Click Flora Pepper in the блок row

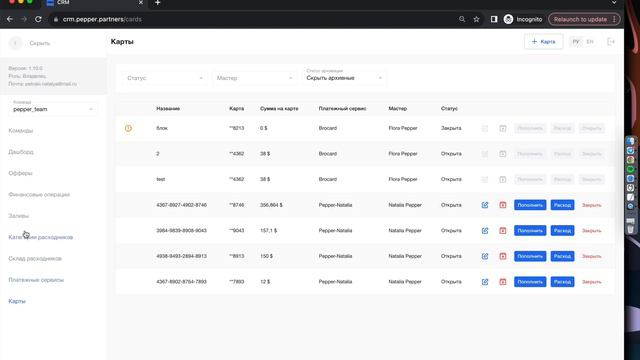(403, 128)
